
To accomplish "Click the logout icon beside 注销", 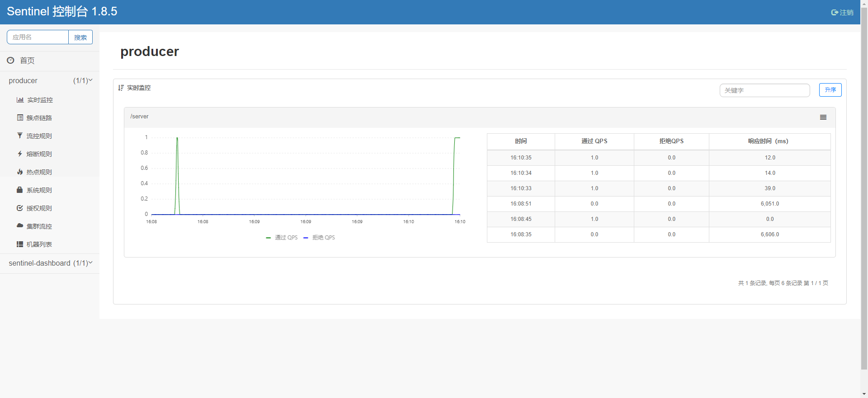I will [x=835, y=13].
